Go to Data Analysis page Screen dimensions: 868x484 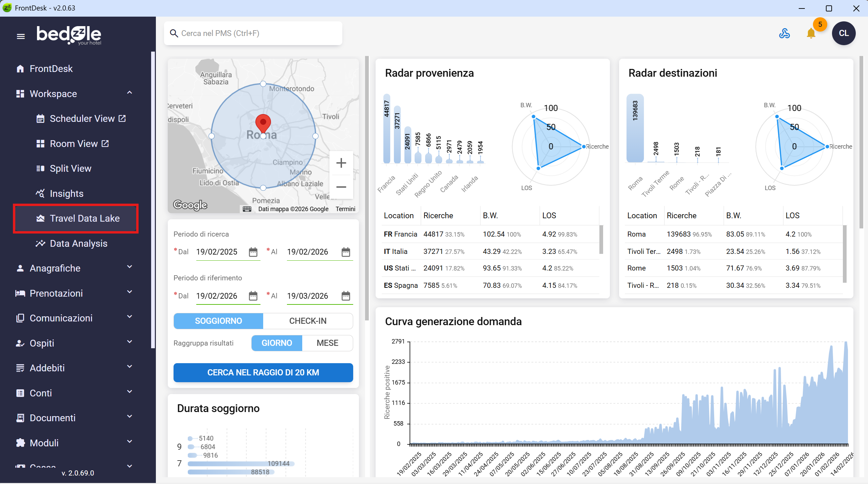click(78, 243)
